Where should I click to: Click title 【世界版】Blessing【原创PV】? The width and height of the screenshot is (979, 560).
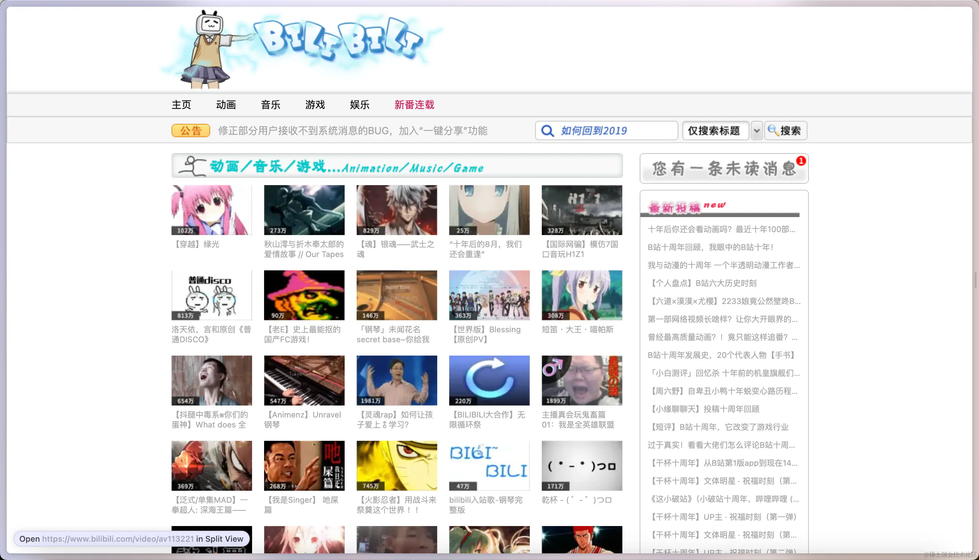pyautogui.click(x=485, y=334)
